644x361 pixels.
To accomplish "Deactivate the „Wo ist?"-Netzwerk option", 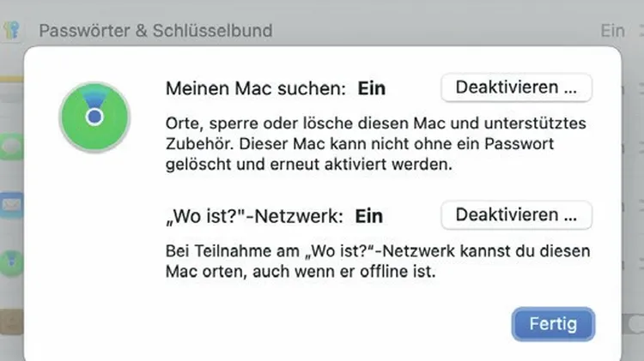I will [516, 215].
